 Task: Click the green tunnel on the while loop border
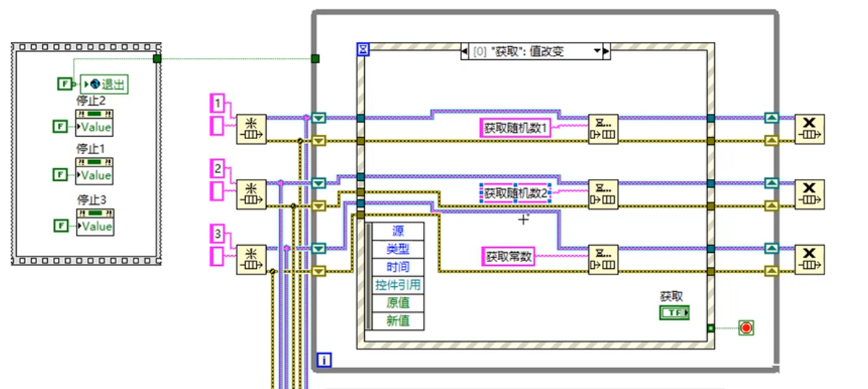pos(315,59)
